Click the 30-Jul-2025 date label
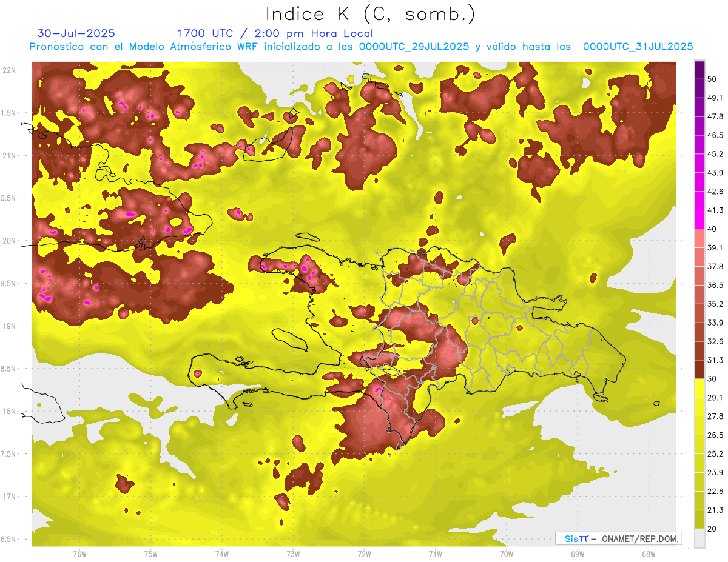The height and width of the screenshot is (562, 728). [76, 33]
